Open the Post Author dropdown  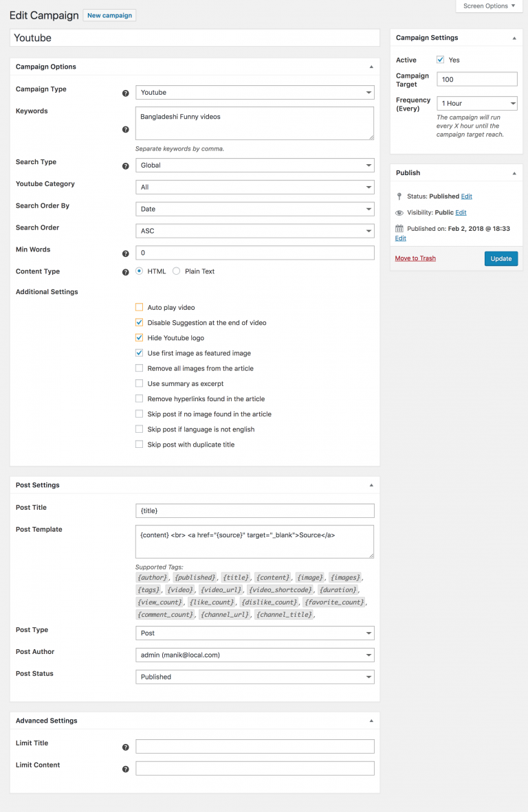click(x=255, y=655)
